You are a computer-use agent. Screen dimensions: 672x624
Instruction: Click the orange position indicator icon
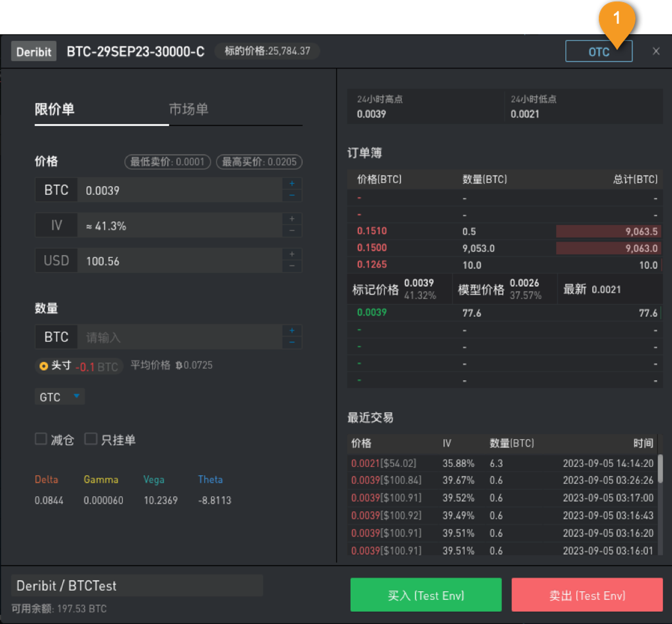coord(44,366)
